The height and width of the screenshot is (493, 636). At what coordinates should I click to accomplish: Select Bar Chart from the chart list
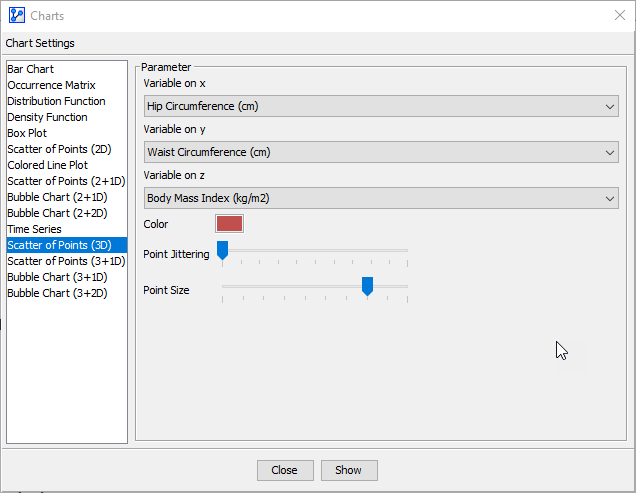[31, 69]
